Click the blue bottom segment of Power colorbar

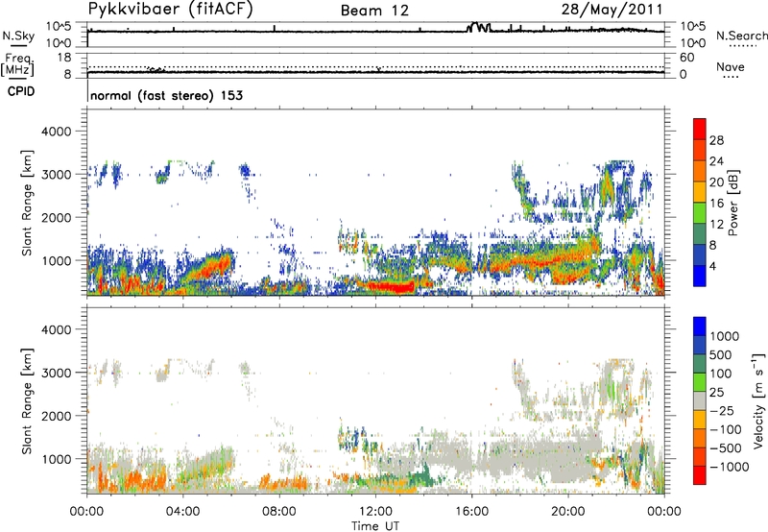(x=700, y=276)
